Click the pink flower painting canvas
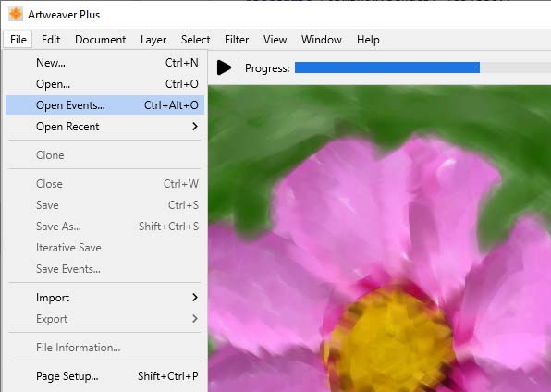551x392 pixels. 380,239
